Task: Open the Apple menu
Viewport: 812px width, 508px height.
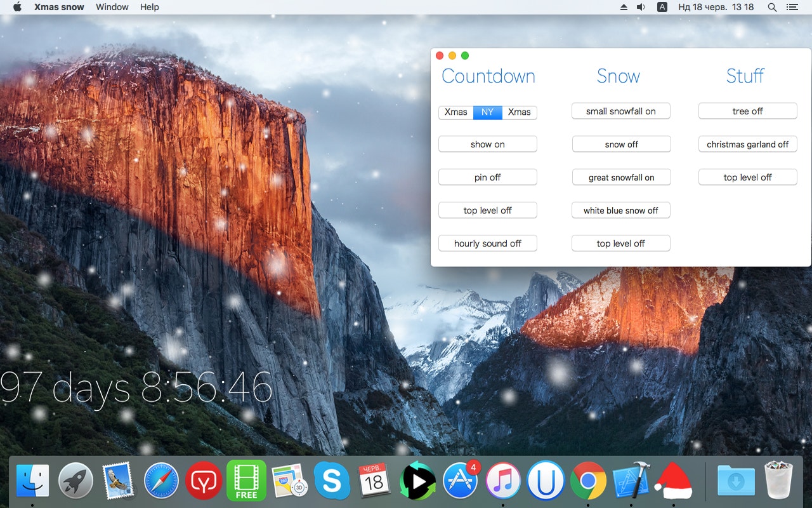Action: click(17, 7)
